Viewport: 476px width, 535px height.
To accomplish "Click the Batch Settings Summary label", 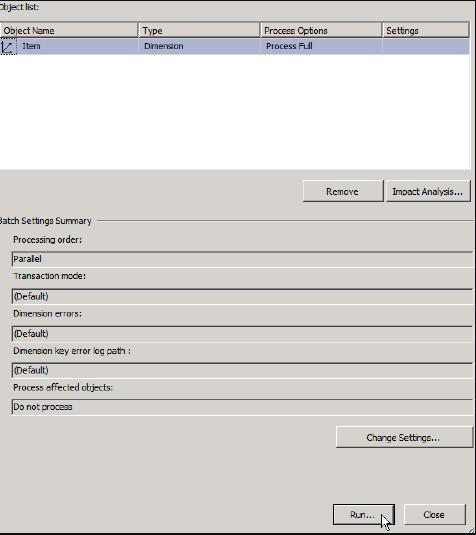I will (x=45, y=221).
